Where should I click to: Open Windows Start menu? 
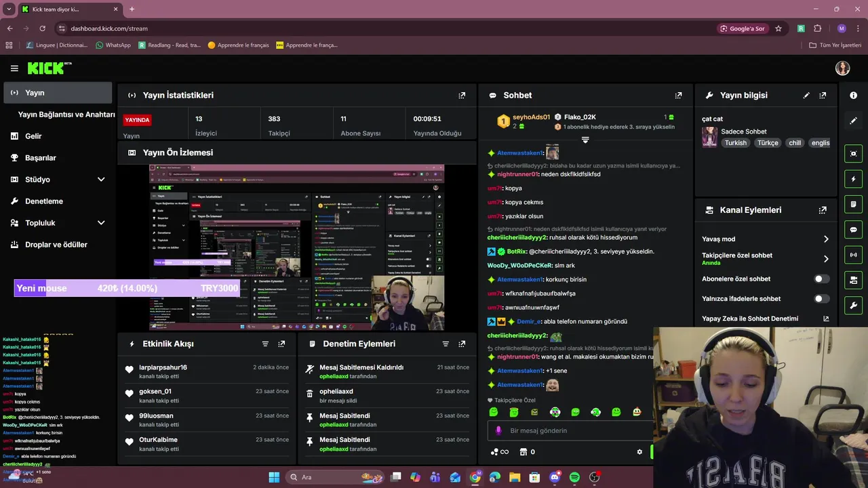tap(274, 477)
